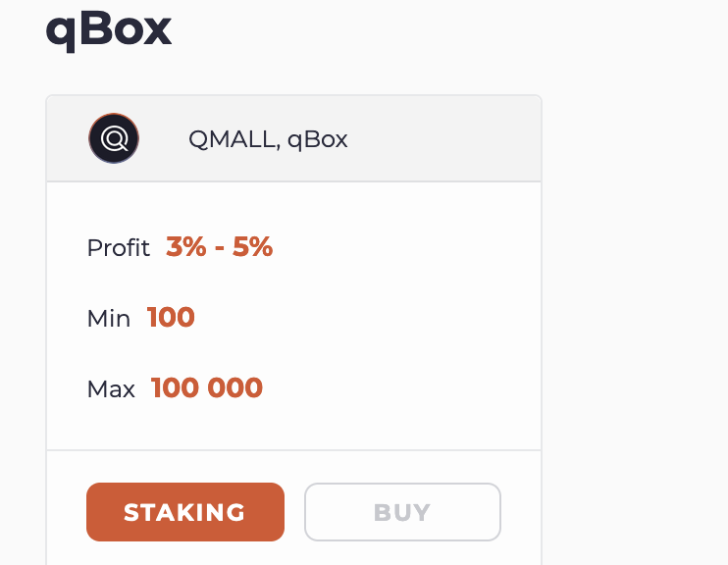
Task: Click the word qBox in the card header
Action: pyautogui.click(x=318, y=139)
